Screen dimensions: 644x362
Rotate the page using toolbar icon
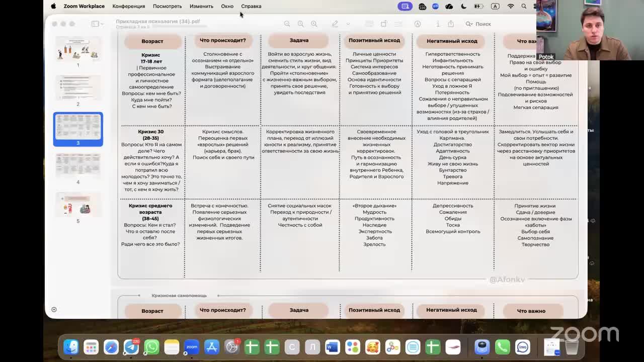[384, 24]
